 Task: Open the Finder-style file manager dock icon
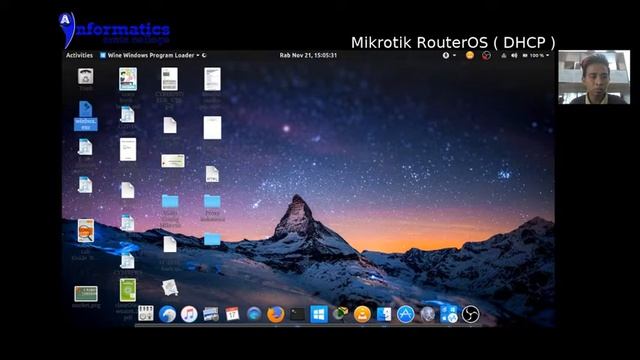coord(384,314)
